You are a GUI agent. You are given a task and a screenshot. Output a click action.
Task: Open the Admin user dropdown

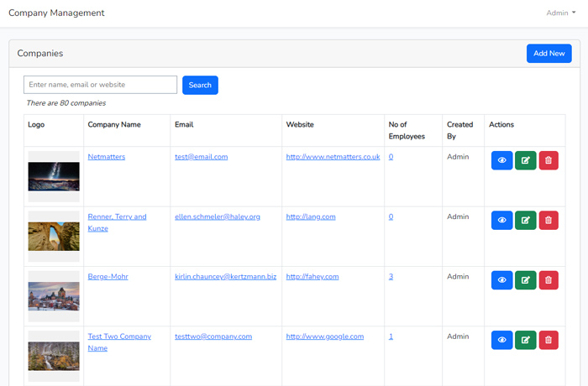560,13
